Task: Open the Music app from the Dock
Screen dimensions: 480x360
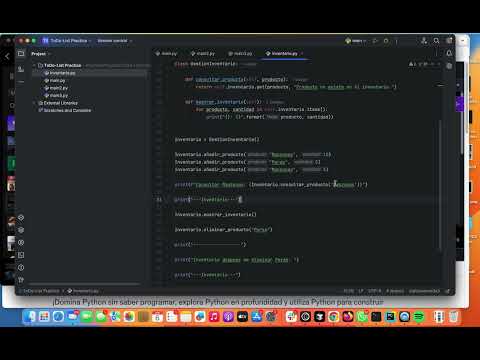Action: (214, 316)
